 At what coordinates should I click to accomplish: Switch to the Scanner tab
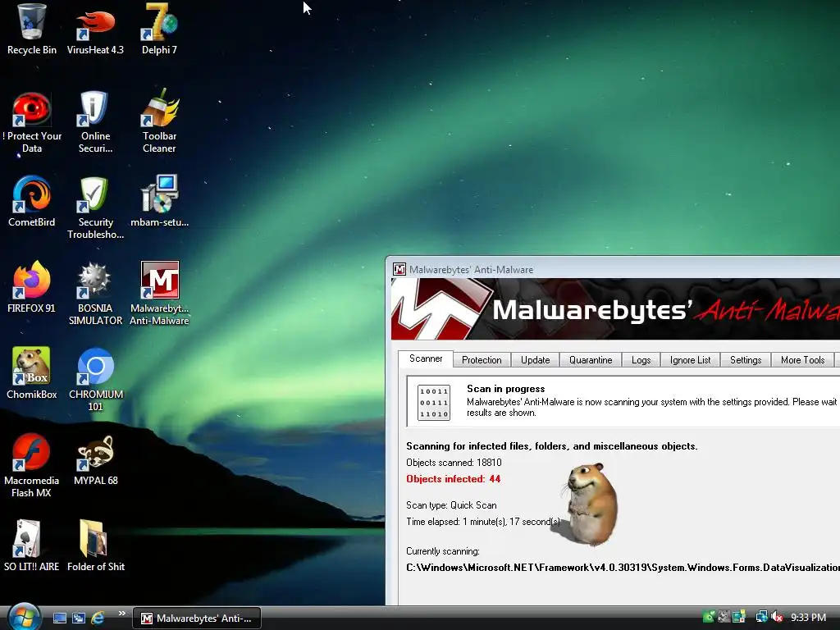[426, 358]
